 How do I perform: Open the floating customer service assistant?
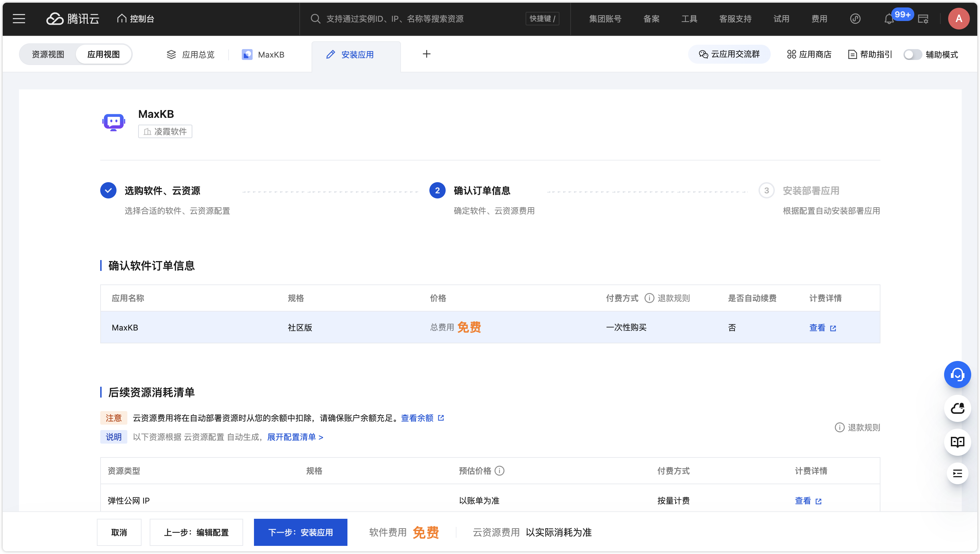pyautogui.click(x=958, y=375)
